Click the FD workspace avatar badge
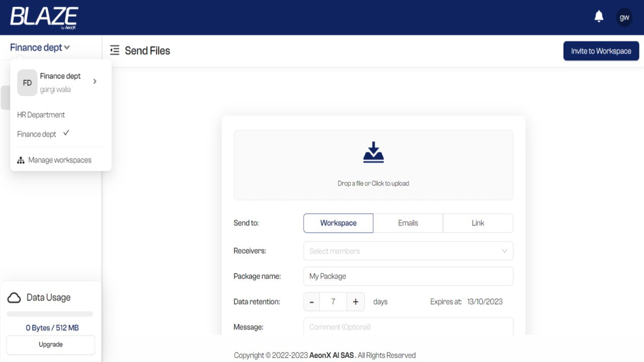The width and height of the screenshot is (644, 362). click(27, 83)
